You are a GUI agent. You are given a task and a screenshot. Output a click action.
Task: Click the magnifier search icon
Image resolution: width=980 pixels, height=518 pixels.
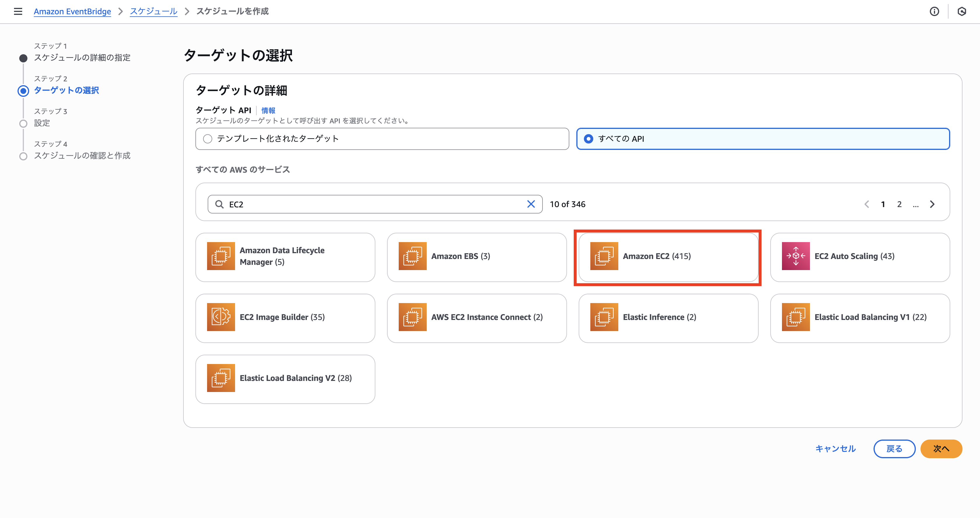click(220, 204)
